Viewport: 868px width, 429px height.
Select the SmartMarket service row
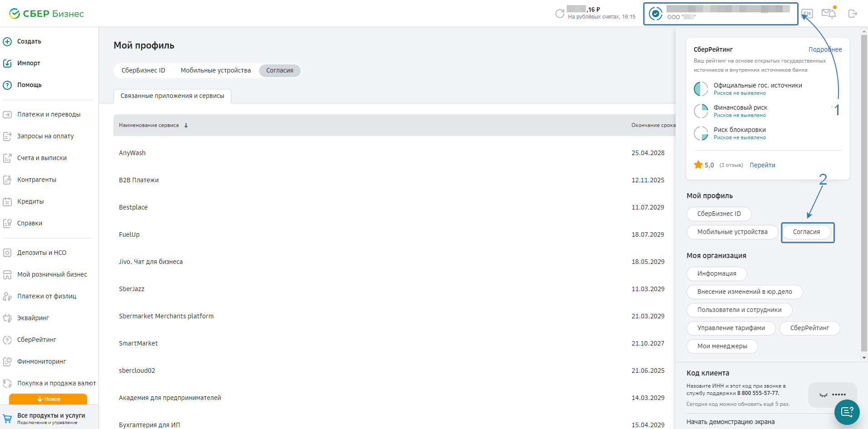click(394, 343)
